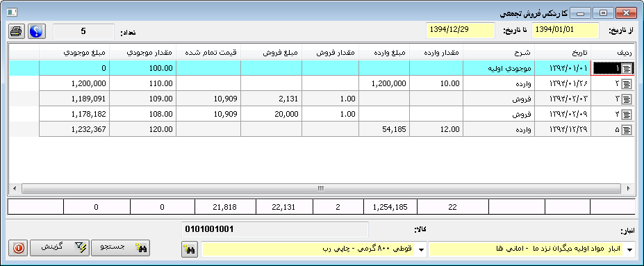Open row 5 detail icon

627,130
